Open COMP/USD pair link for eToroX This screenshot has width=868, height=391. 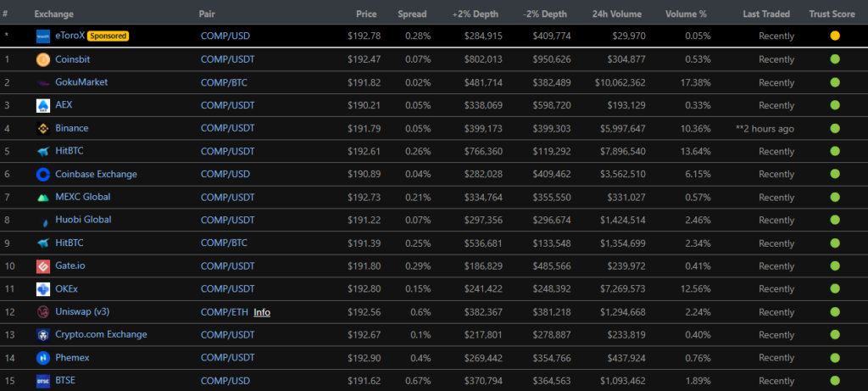pyautogui.click(x=225, y=36)
